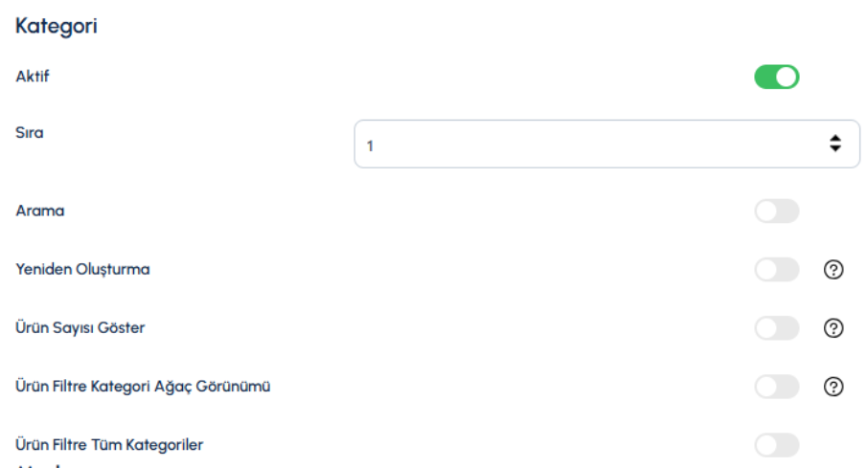Image resolution: width=868 pixels, height=468 pixels.
Task: Click the Yeniden Oluşturma label
Action: tap(82, 269)
